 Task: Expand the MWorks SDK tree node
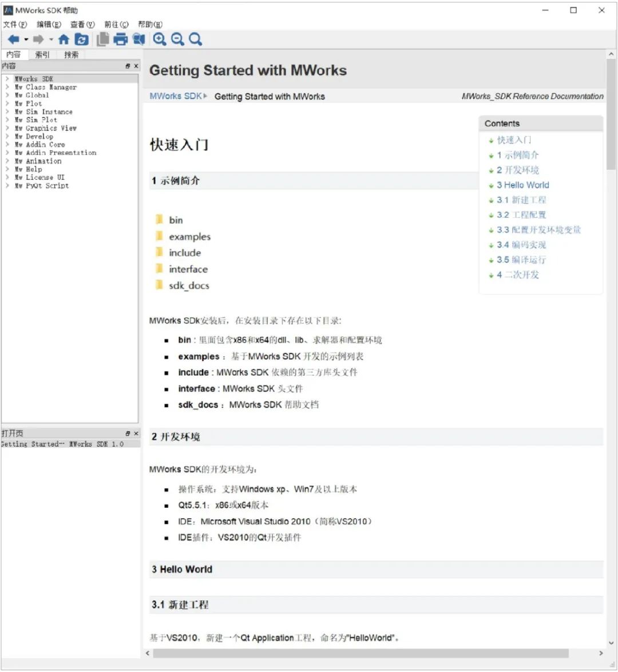(7, 79)
